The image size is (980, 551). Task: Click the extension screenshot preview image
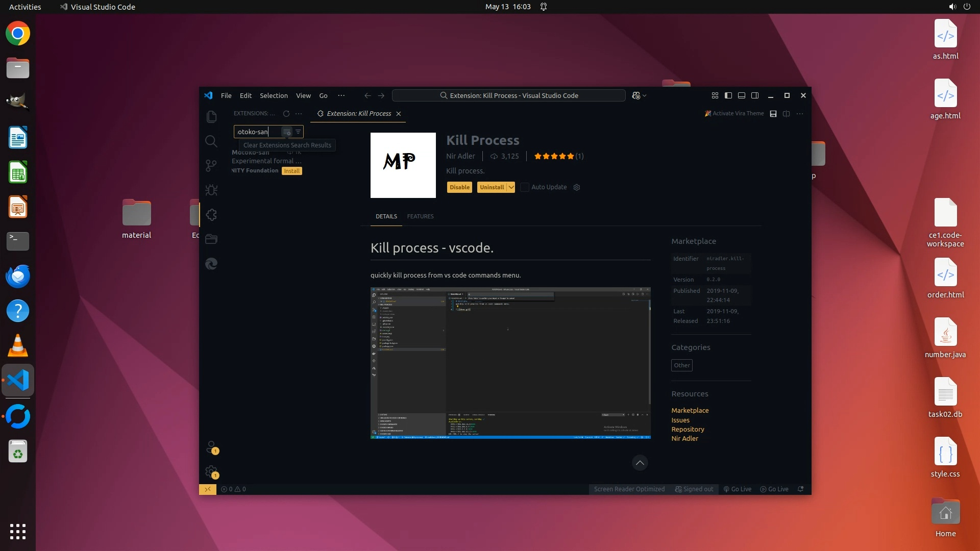click(510, 363)
